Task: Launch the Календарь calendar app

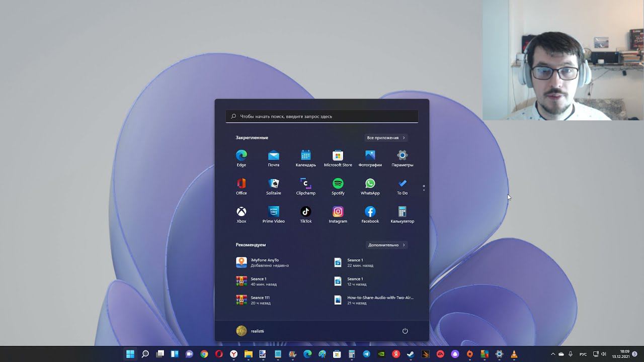Action: 306,158
